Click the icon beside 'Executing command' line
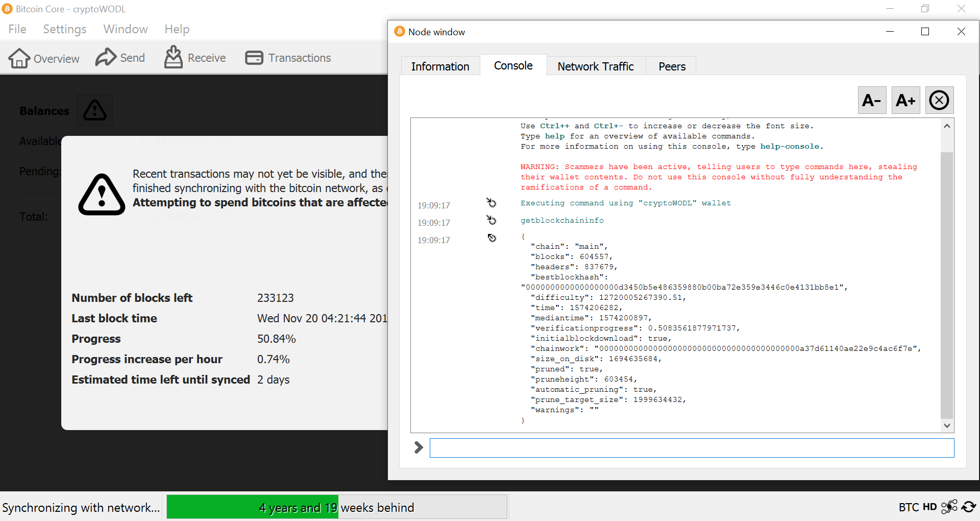 click(492, 203)
